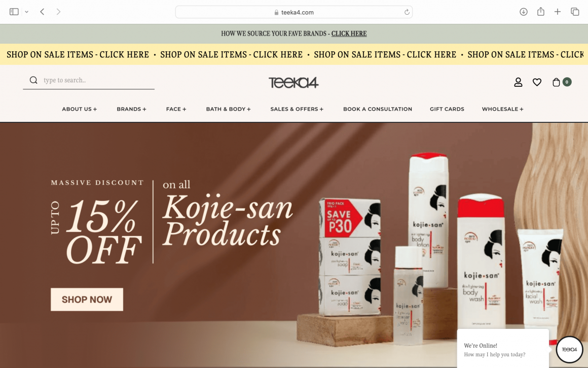Open the shopping bag cart icon

[556, 82]
